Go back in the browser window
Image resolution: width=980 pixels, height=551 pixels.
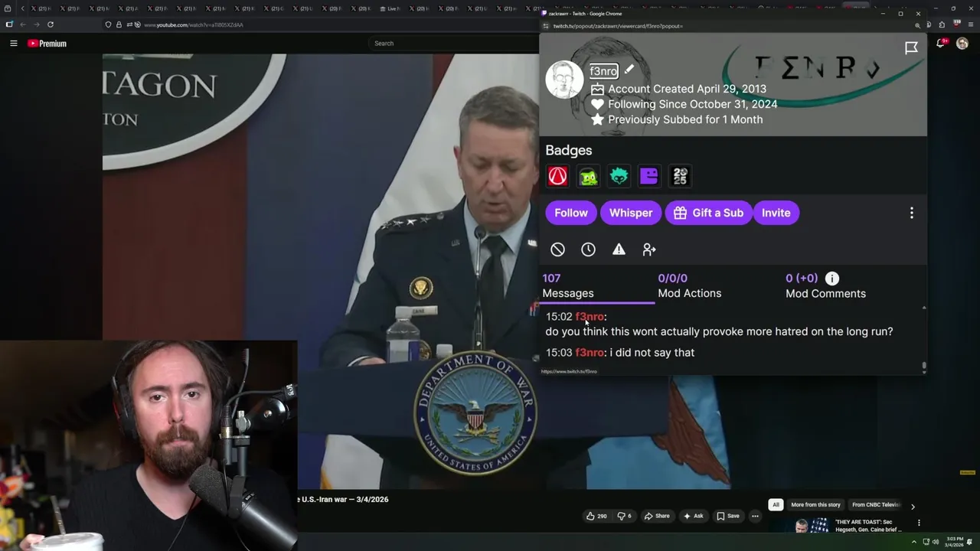[x=23, y=24]
